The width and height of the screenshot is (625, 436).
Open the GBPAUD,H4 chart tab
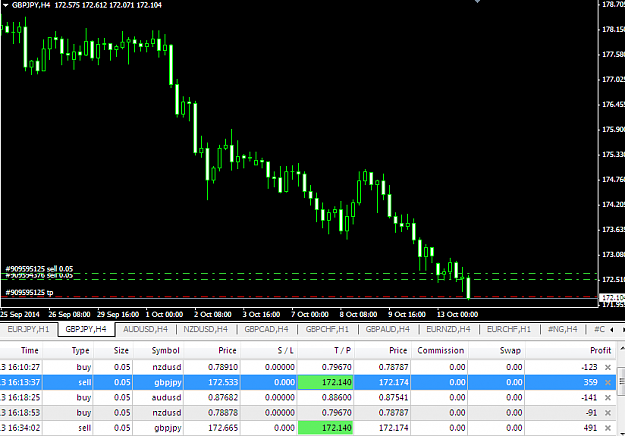pyautogui.click(x=387, y=329)
